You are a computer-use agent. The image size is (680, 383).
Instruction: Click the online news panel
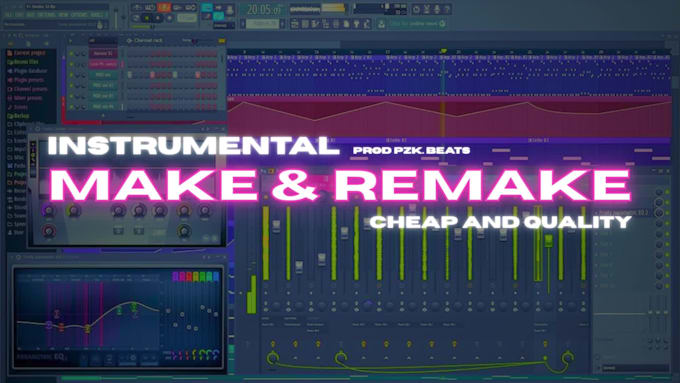(417, 24)
